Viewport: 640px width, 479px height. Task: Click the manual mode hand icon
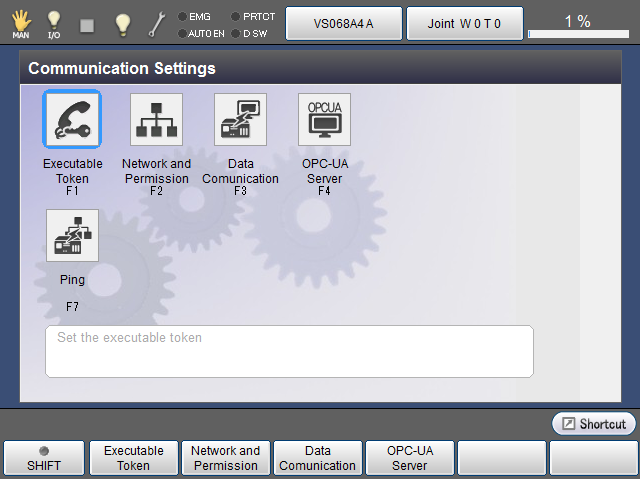pyautogui.click(x=20, y=23)
